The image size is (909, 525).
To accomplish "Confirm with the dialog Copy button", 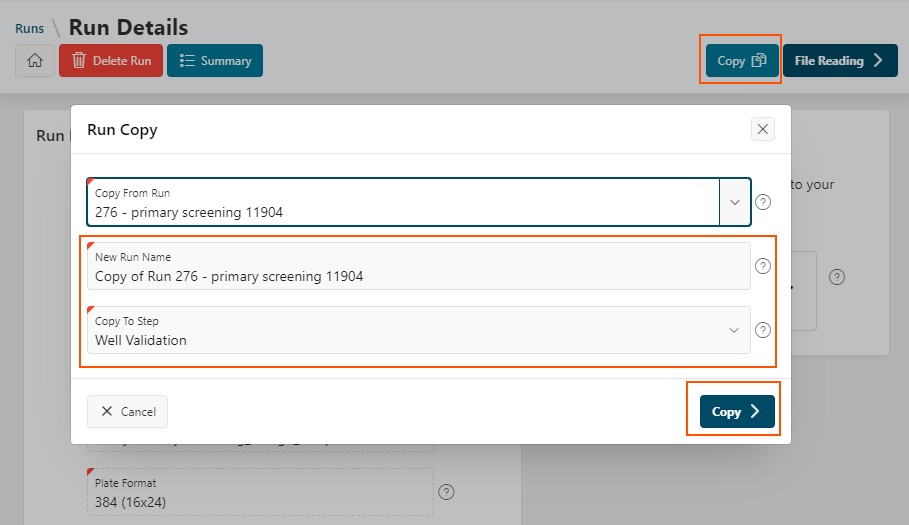I will click(737, 411).
